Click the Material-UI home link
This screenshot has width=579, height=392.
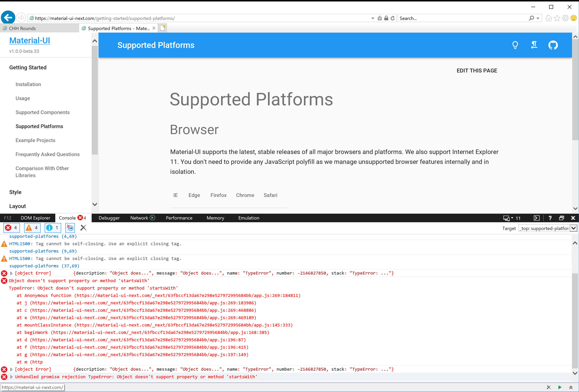(x=30, y=40)
